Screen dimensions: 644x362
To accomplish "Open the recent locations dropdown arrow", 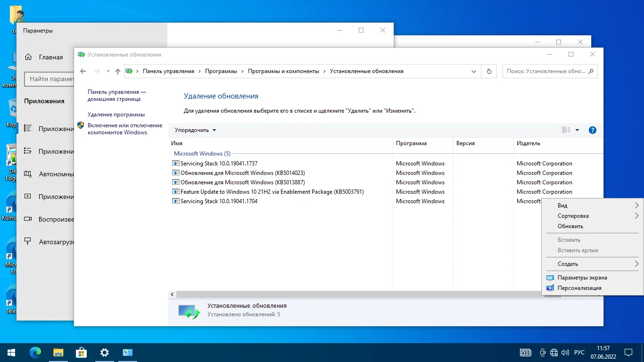I will click(108, 71).
